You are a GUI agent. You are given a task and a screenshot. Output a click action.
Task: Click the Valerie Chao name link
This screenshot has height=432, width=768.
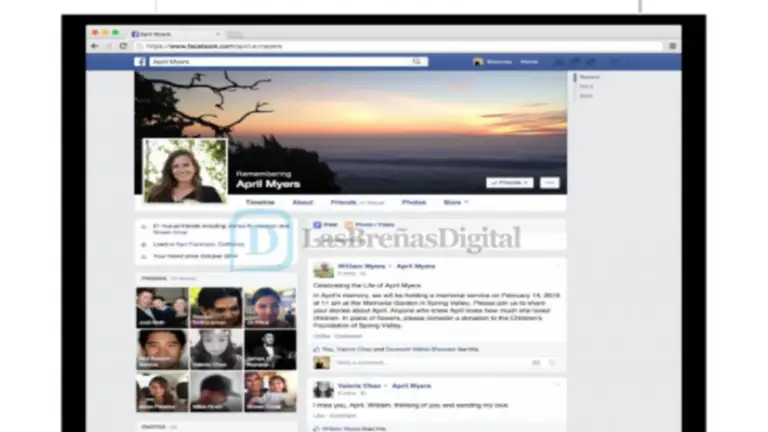point(359,386)
